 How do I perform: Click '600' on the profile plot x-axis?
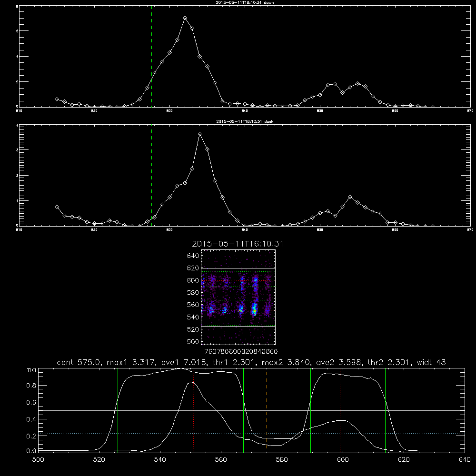[343, 460]
